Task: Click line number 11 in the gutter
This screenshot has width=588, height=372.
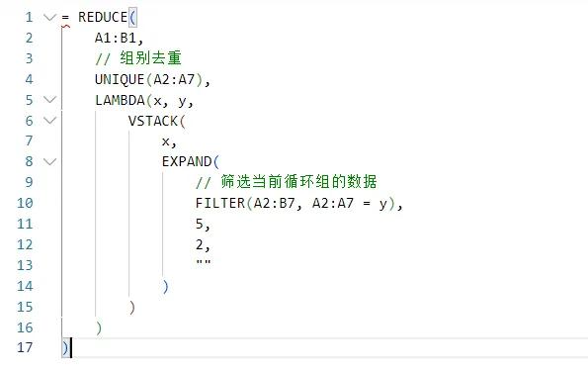Action: (25, 225)
